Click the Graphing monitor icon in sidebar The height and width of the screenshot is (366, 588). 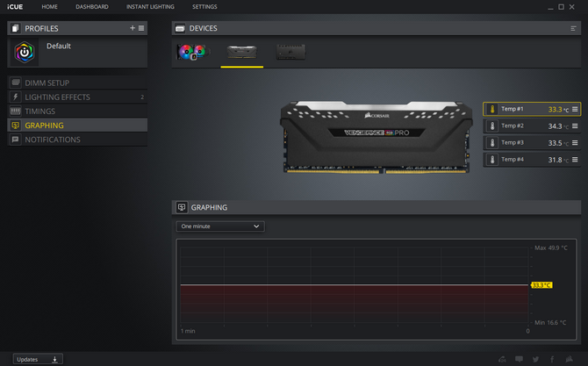(16, 126)
